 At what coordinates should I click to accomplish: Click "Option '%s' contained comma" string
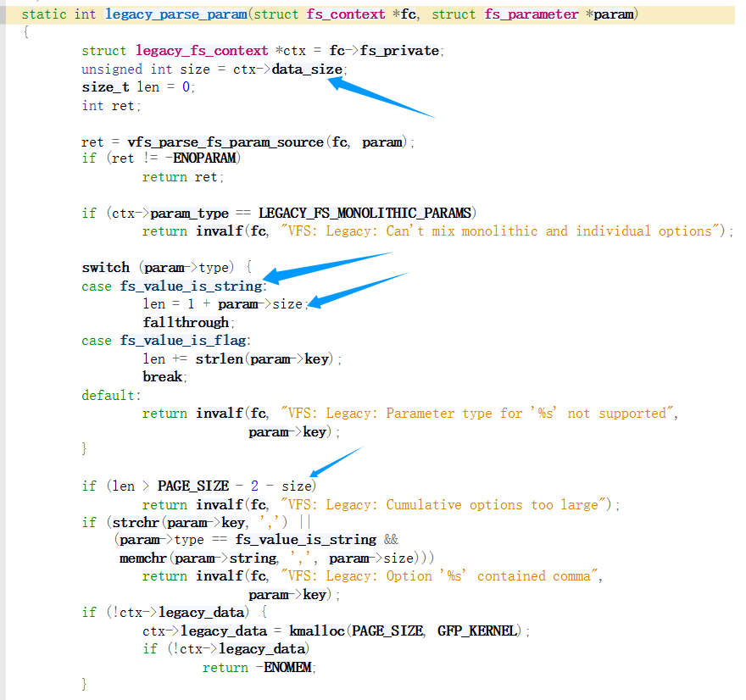pos(439,576)
